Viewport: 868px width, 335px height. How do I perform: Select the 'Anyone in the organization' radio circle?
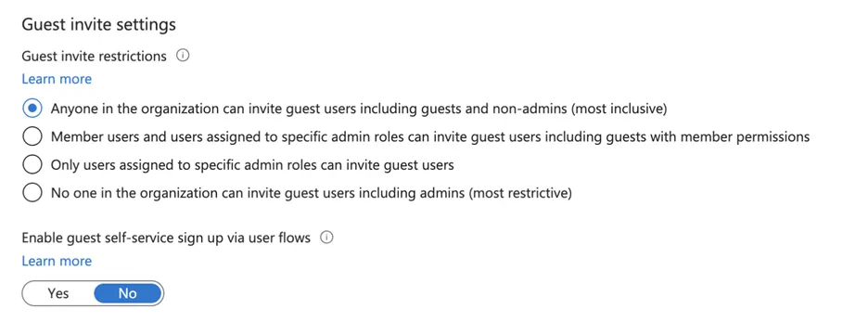pos(32,109)
